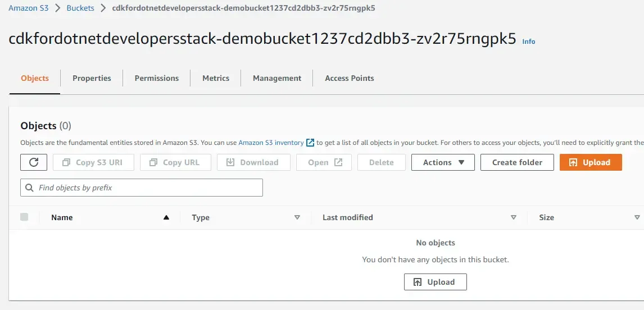Sort by the Type column arrow

[297, 217]
